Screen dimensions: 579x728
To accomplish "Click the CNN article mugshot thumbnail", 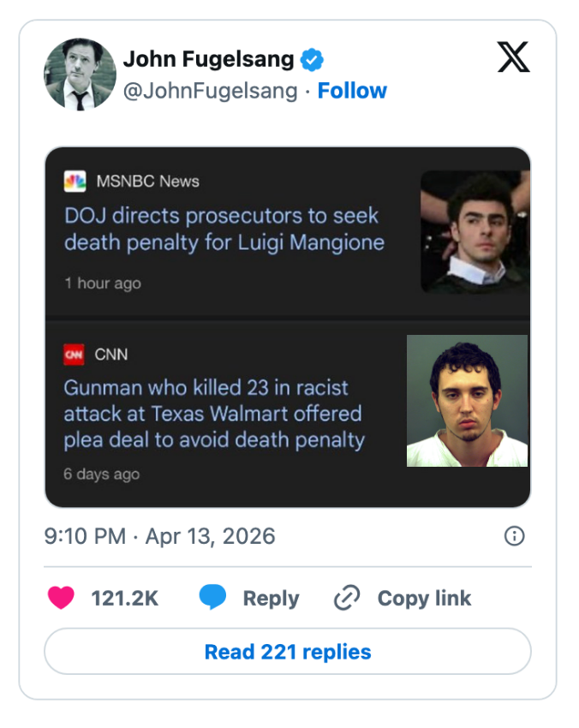I will tap(467, 401).
